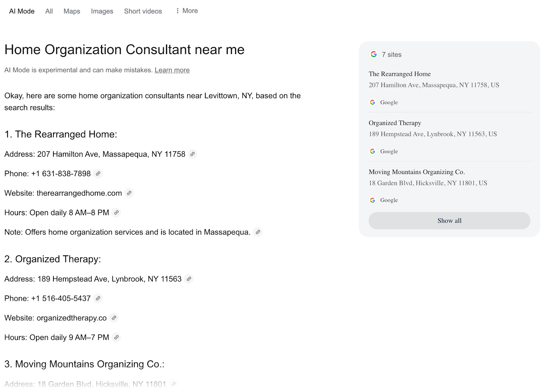Image resolution: width=544 pixels, height=392 pixels.
Task: Open link icon next to therearrangedhome.com
Action: point(129,193)
